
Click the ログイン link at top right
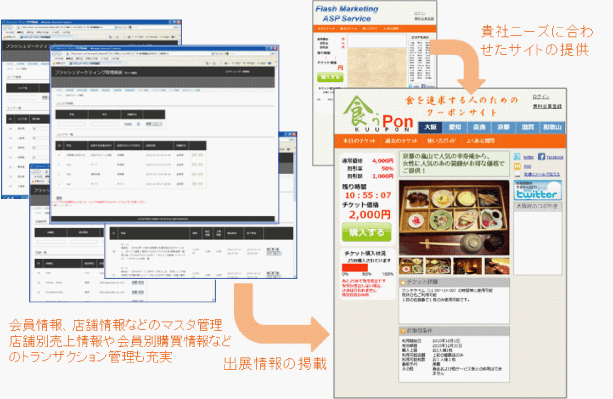coord(541,97)
